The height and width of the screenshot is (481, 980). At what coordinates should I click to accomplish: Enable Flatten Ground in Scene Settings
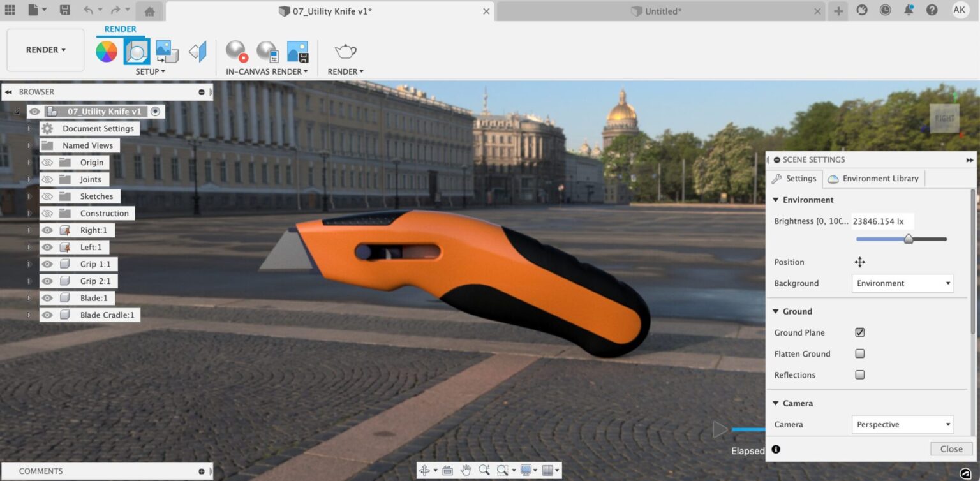point(859,353)
